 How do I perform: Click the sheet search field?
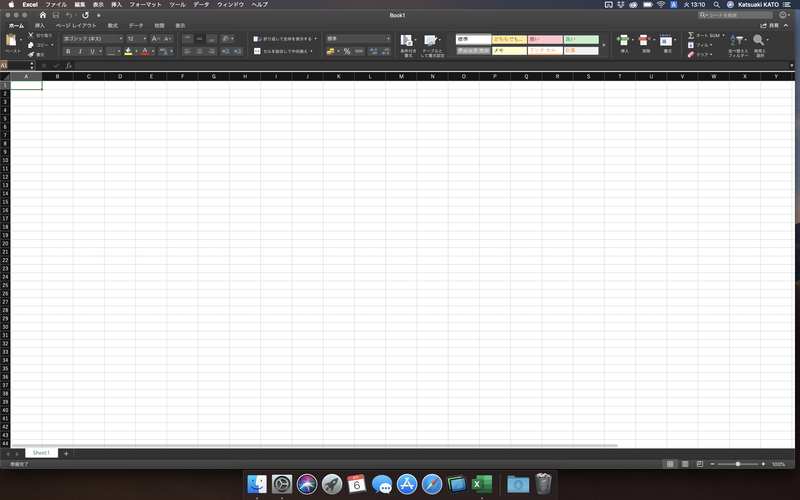(x=736, y=15)
